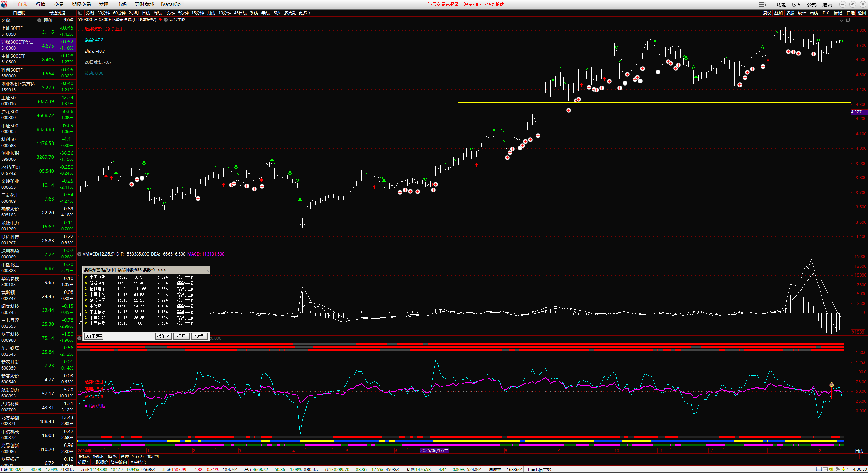This screenshot has width=868, height=473.
Task: Toggle the square icon left of 分时
Action: 80,13
